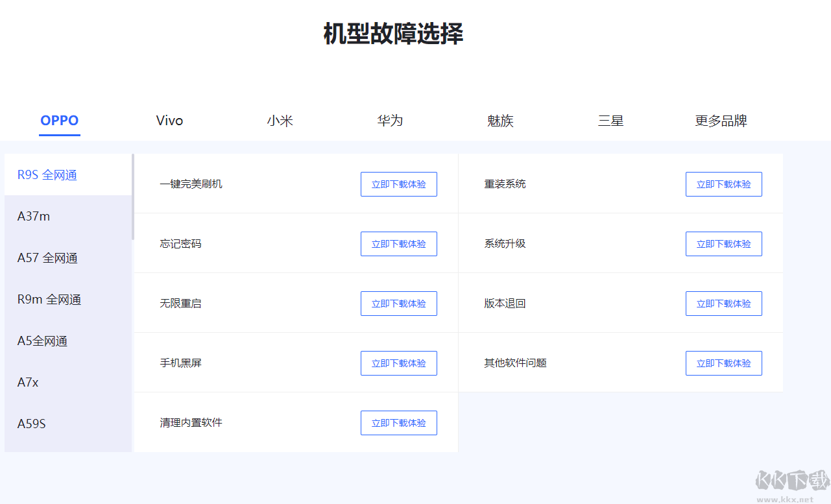Select R9m 全网通 from model list
Viewport: 831px width, 504px height.
pyautogui.click(x=68, y=299)
